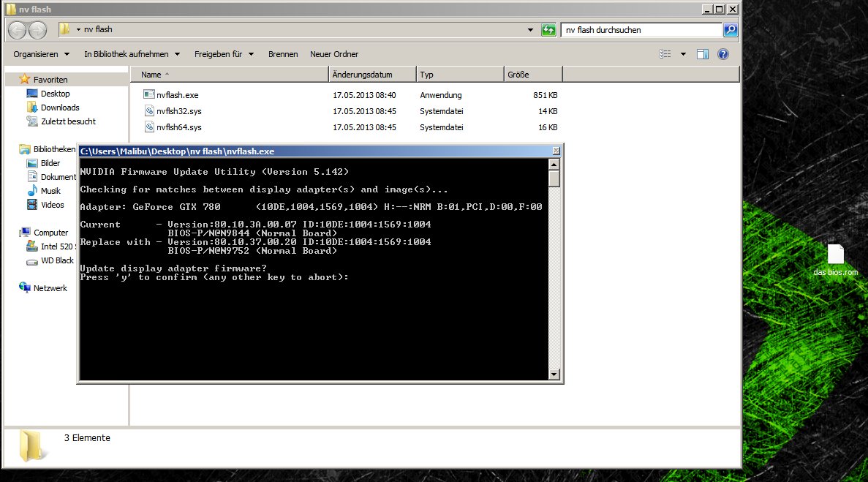Image resolution: width=868 pixels, height=482 pixels.
Task: Select Musik in Bibliotheken
Action: pos(50,191)
